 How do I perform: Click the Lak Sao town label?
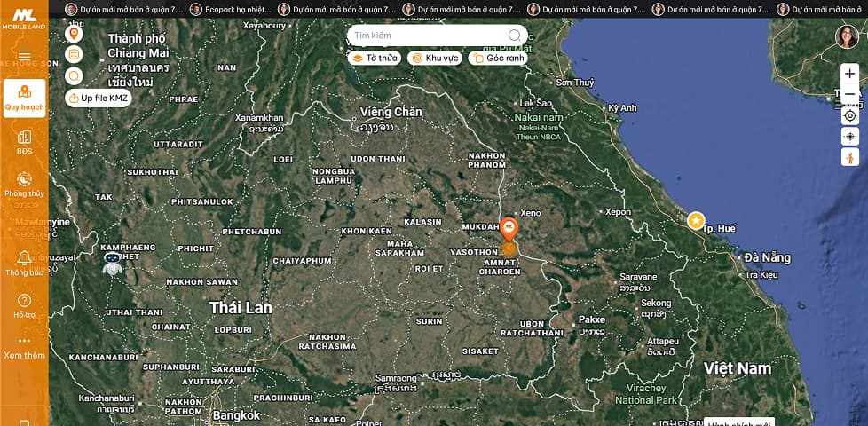coord(536,104)
